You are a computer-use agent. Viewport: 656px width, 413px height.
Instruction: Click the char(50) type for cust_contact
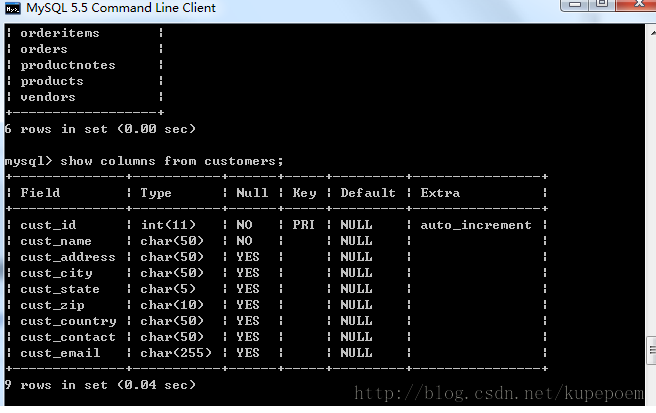pos(172,337)
